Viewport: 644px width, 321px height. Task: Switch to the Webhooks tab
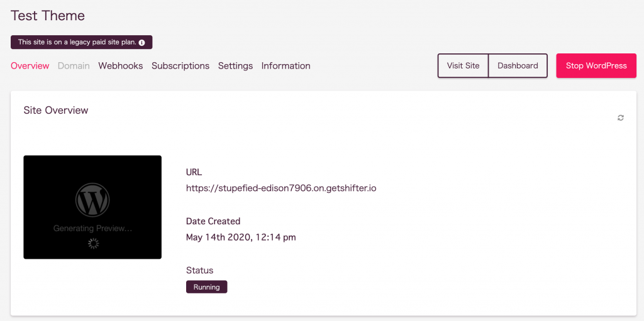point(121,66)
